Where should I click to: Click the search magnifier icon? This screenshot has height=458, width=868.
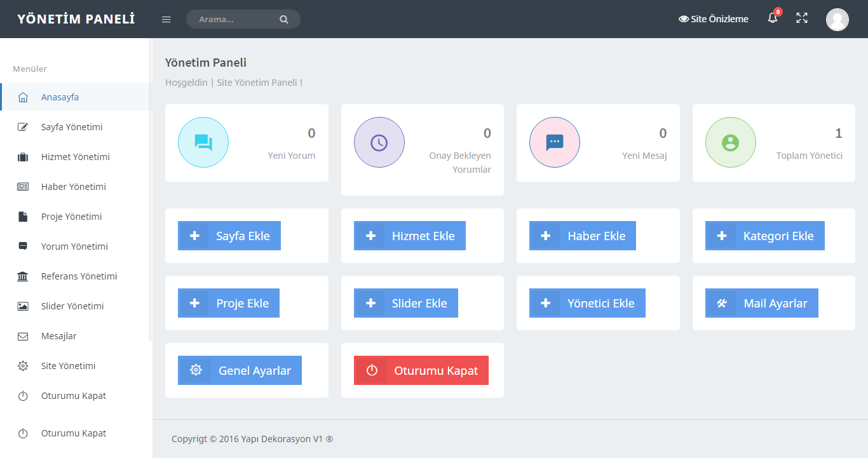point(283,19)
